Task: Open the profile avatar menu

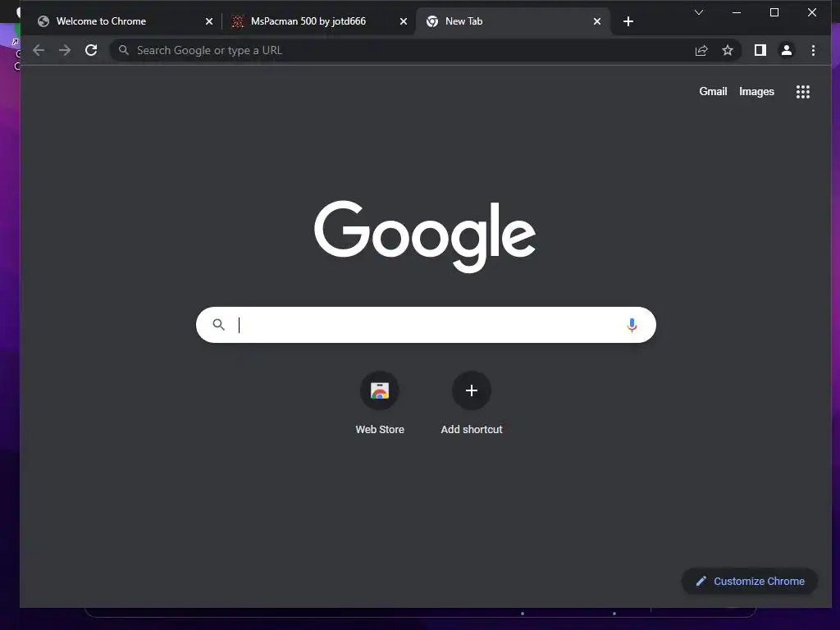Action: pyautogui.click(x=787, y=50)
